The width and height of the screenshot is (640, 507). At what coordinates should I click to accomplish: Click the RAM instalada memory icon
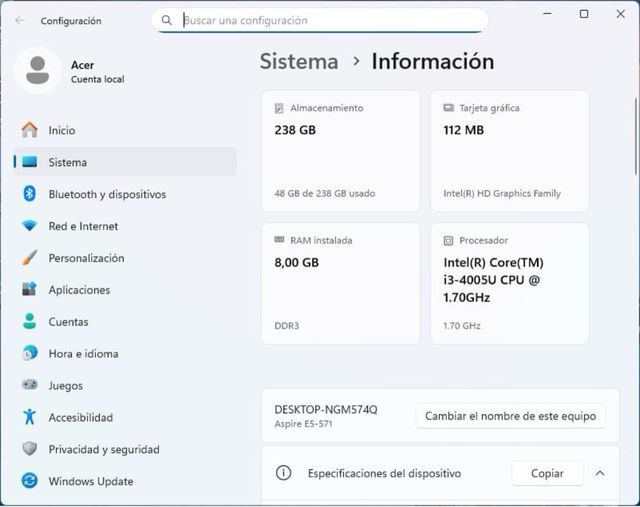tap(279, 240)
